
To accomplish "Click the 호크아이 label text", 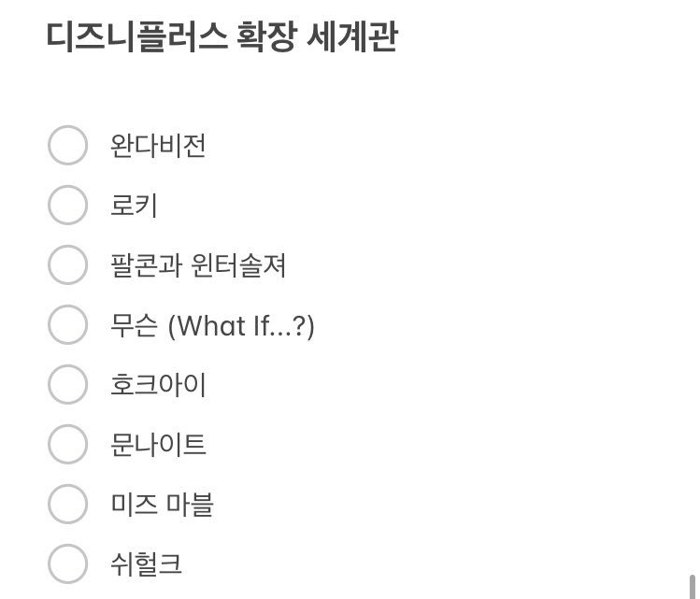I will (158, 385).
